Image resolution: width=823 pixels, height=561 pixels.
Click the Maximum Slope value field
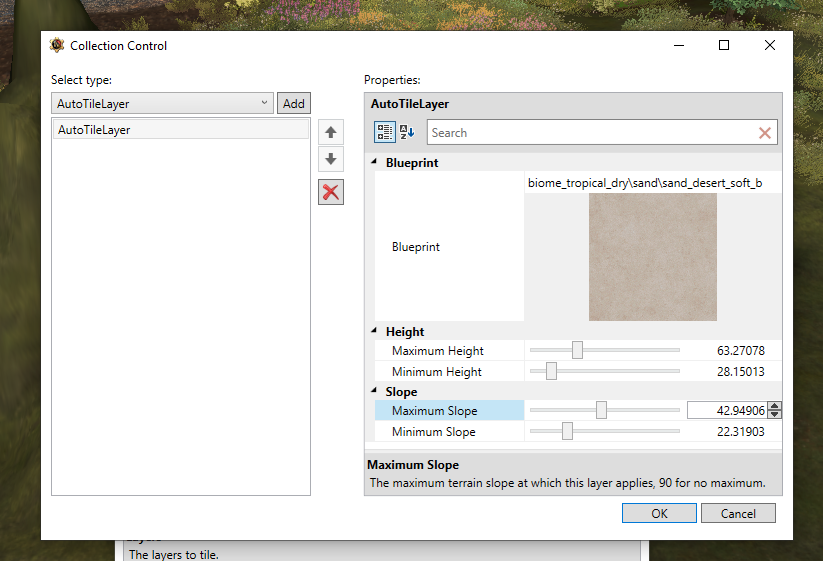(727, 410)
